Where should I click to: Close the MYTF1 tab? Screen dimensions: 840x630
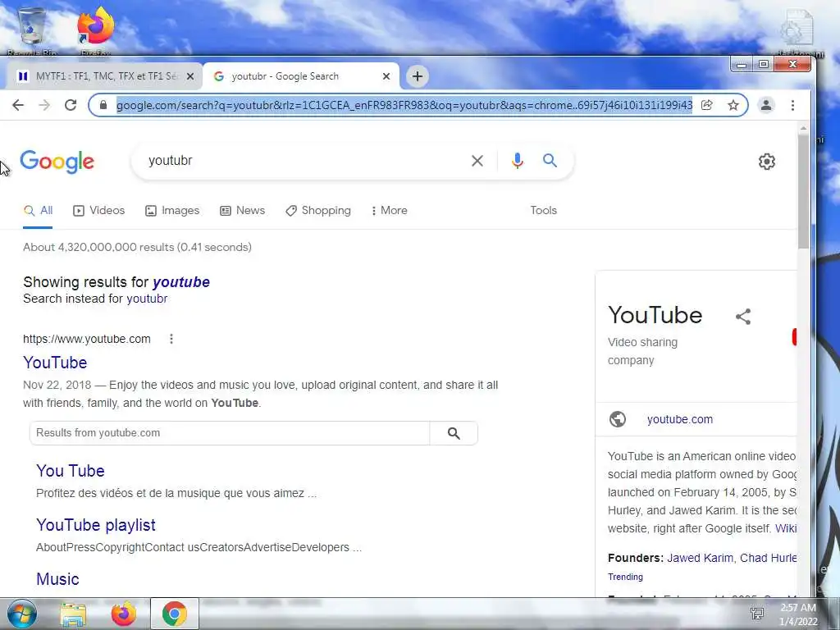pos(189,76)
